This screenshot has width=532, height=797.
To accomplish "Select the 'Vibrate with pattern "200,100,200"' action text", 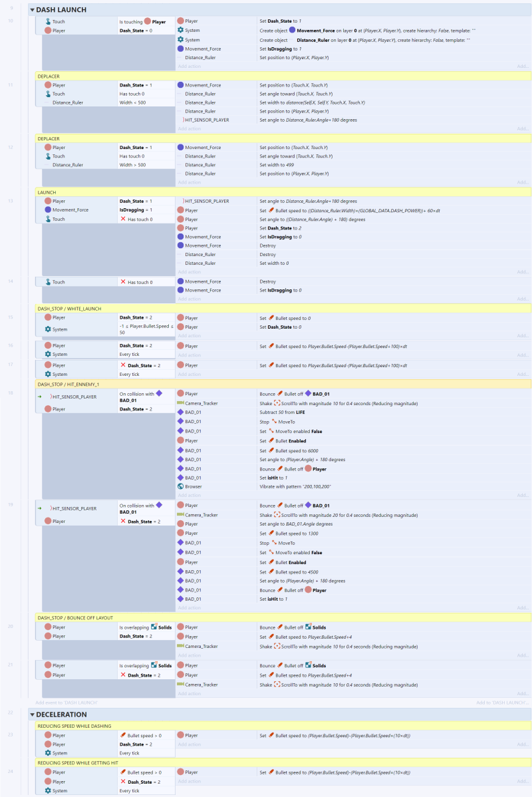I will 295,486.
